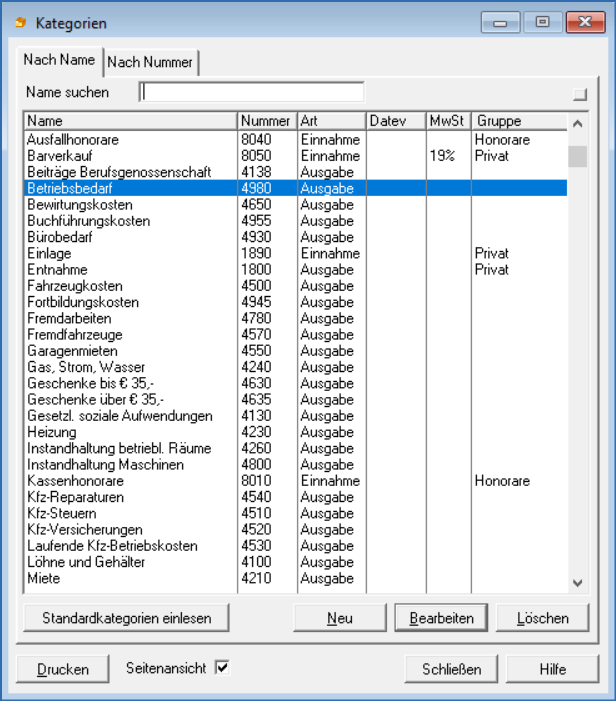Toggle the Seitenansicht checkbox
Viewport: 616px width, 701px height.
[222, 668]
